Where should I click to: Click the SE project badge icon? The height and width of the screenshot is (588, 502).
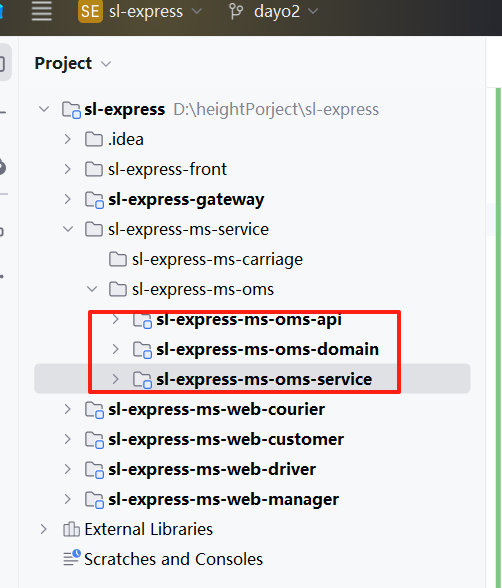point(90,11)
